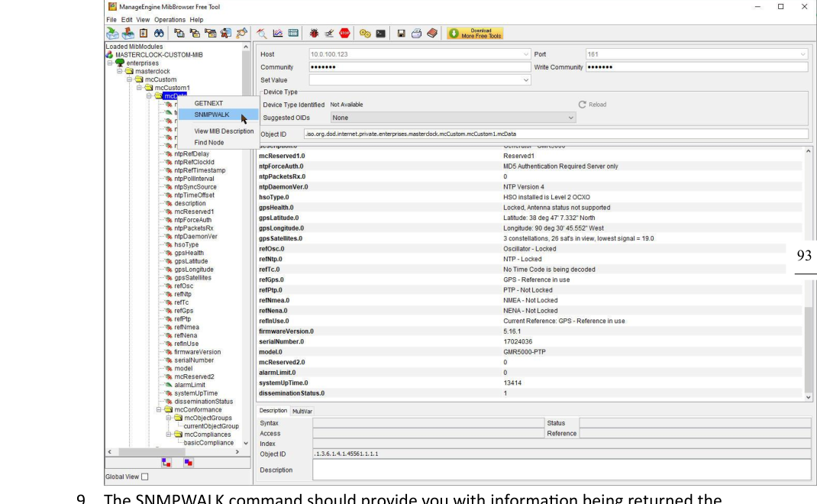This screenshot has width=817, height=504.
Task: Click the floppy disk save icon
Action: coord(401,34)
